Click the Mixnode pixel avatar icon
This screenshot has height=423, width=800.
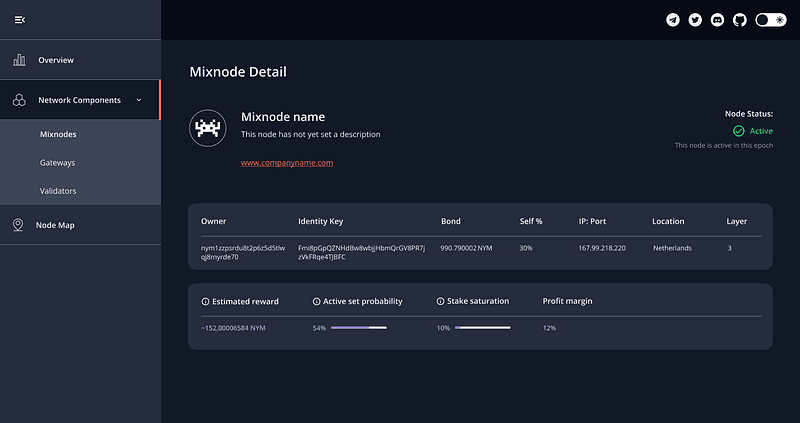[207, 128]
